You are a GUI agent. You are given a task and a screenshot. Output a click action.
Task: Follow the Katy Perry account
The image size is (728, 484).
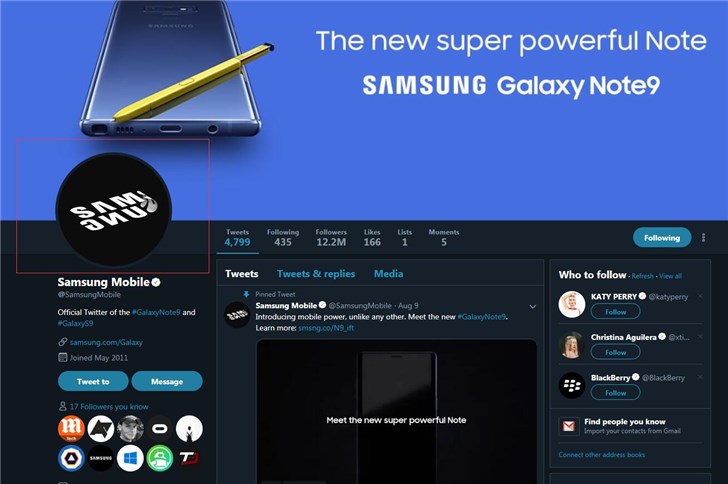[615, 312]
